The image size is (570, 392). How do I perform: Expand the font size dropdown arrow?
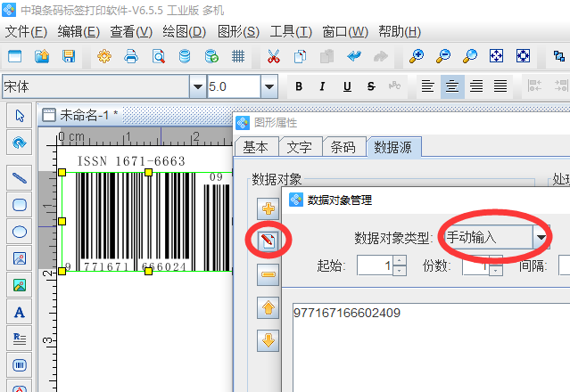click(x=269, y=86)
